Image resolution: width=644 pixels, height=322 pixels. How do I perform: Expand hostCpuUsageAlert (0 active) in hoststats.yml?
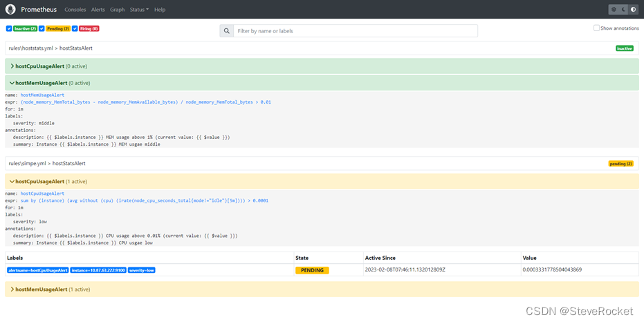[322, 66]
